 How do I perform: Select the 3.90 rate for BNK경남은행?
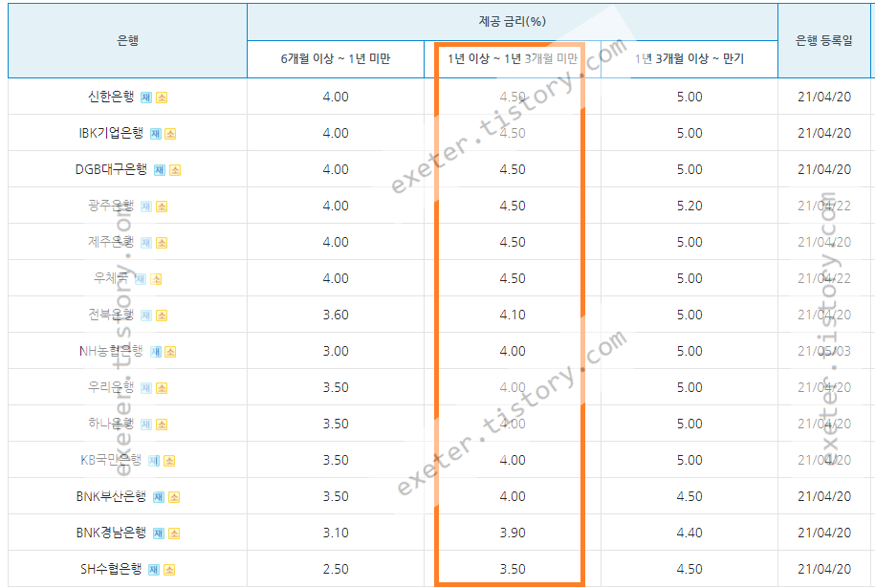pyautogui.click(x=513, y=533)
